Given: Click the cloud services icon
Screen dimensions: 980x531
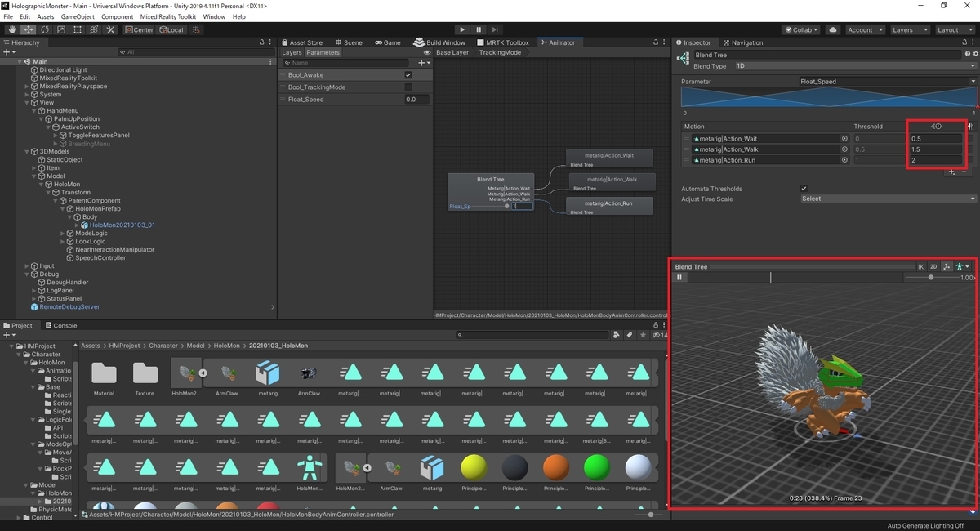Looking at the screenshot, I should pyautogui.click(x=832, y=29).
